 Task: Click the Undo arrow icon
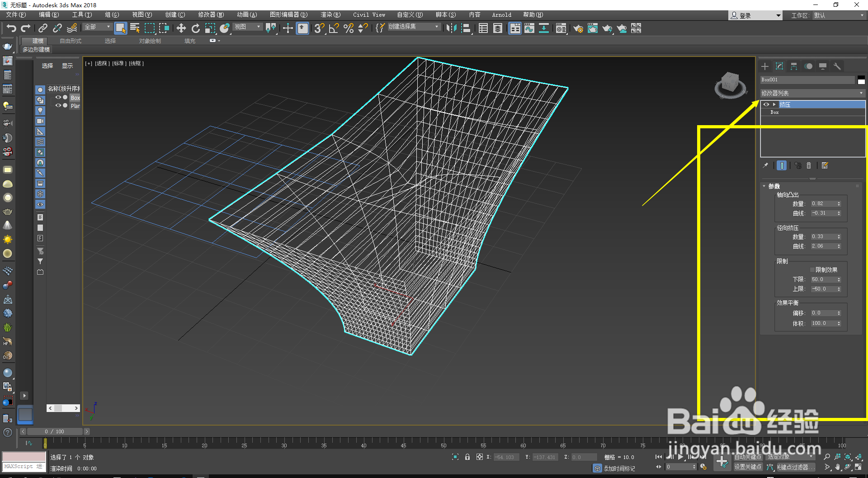11,28
